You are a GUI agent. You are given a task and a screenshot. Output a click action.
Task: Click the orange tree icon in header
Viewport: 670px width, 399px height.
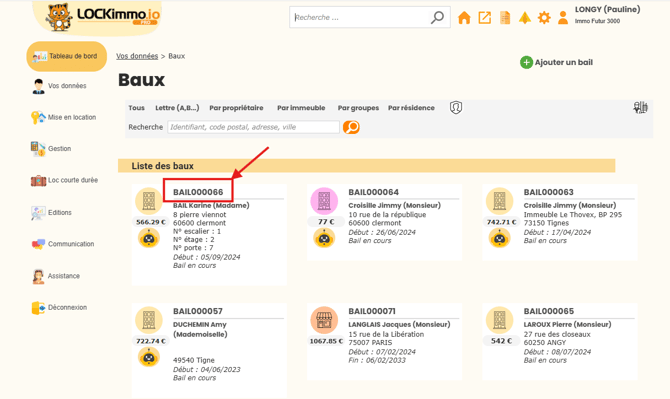point(525,18)
